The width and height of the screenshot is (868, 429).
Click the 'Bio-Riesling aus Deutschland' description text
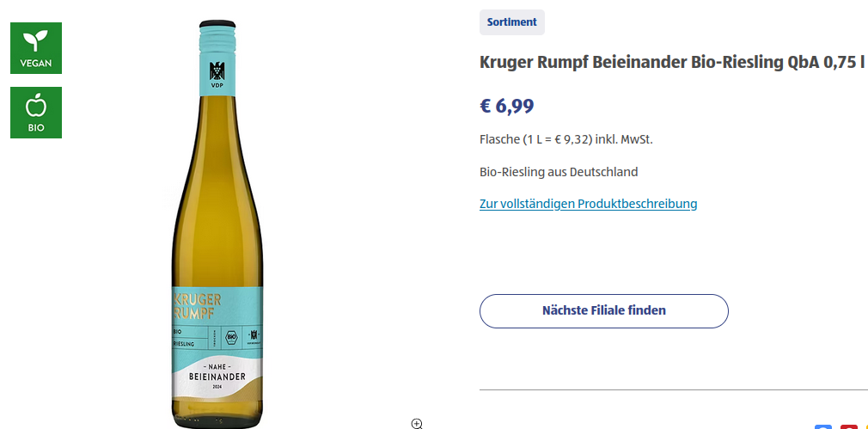click(x=559, y=172)
